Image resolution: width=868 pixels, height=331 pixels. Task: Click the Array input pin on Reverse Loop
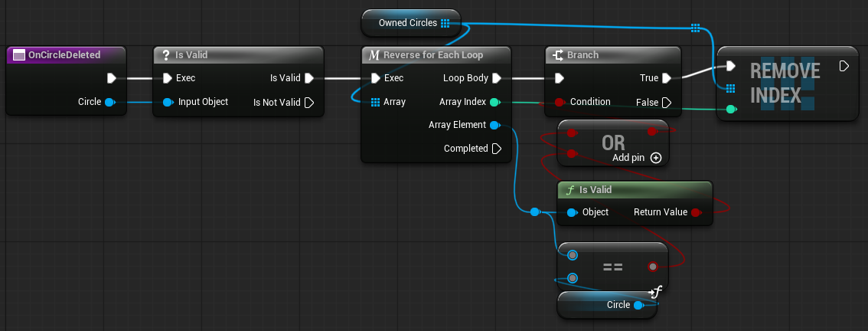375,102
